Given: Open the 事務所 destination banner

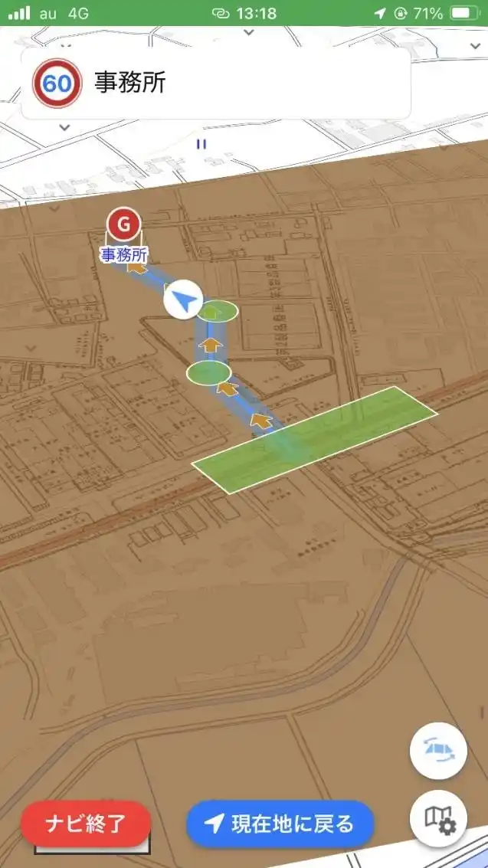Looking at the screenshot, I should (216, 83).
